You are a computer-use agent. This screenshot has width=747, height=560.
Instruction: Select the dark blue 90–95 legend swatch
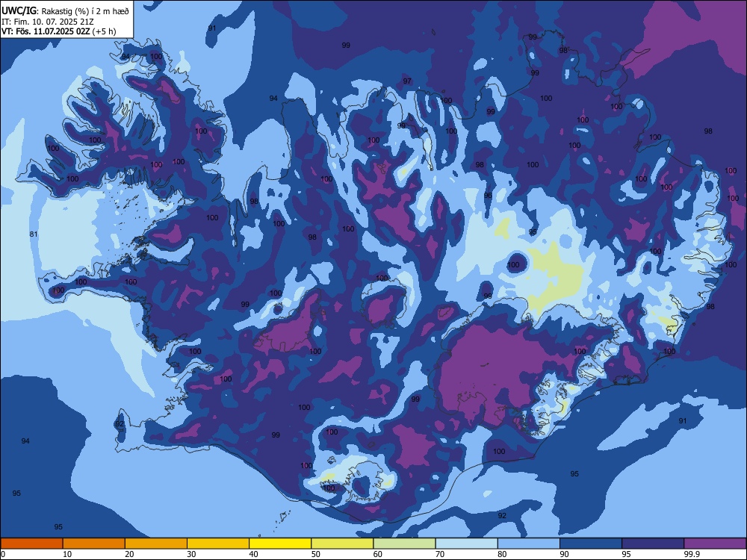pyautogui.click(x=591, y=544)
